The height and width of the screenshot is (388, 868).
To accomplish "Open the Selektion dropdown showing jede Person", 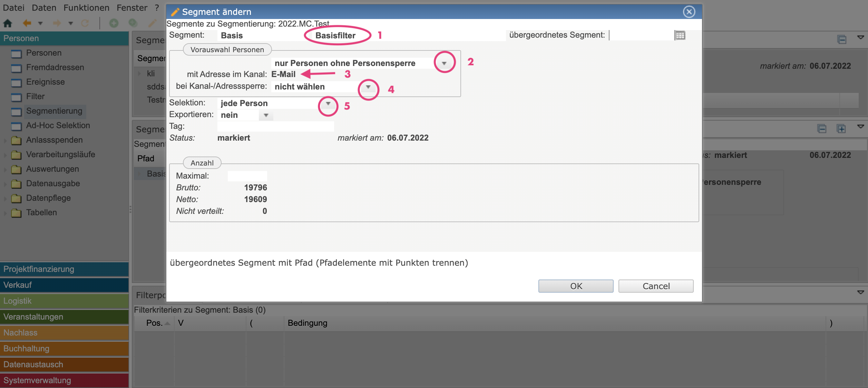I will [x=328, y=104].
